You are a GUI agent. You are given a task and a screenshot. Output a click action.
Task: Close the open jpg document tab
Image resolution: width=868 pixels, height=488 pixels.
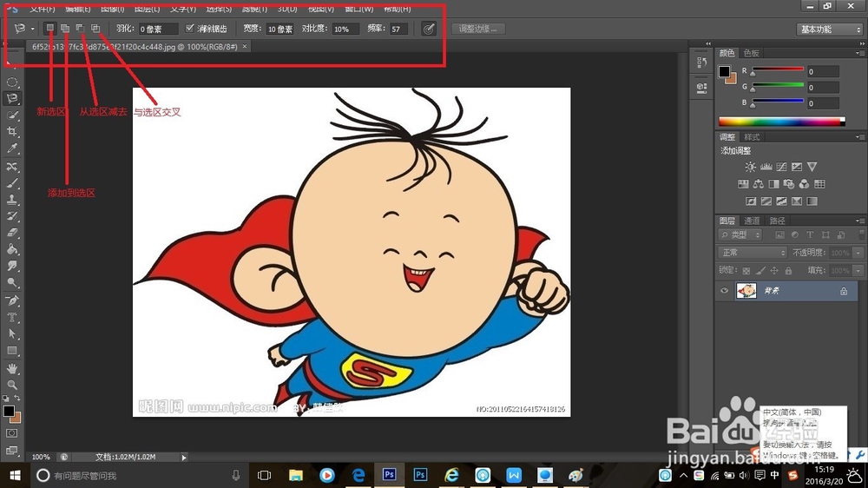(x=244, y=47)
